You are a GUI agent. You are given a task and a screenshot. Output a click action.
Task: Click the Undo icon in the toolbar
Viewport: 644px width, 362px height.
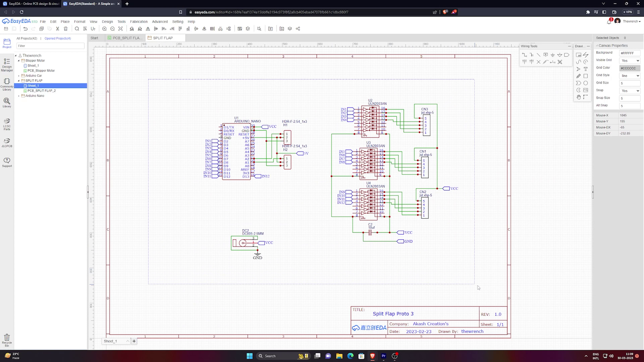(25, 29)
